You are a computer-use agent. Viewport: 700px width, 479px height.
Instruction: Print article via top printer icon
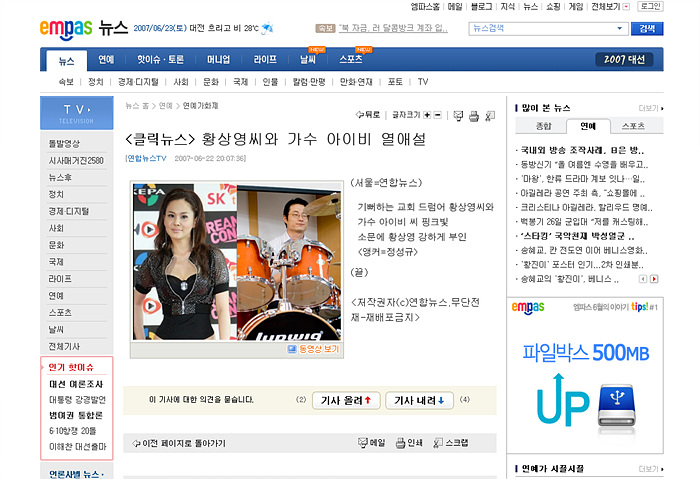[474, 116]
